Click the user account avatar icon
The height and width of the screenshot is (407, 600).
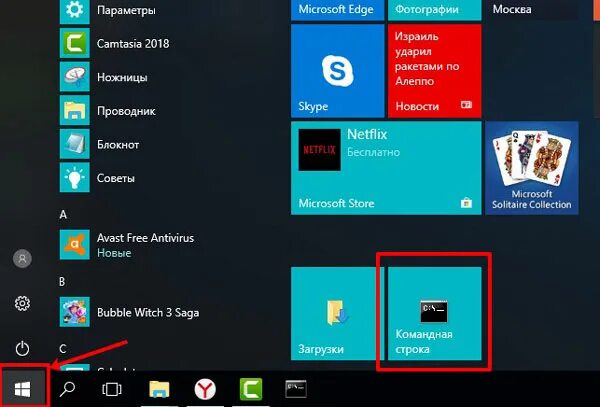pyautogui.click(x=22, y=259)
